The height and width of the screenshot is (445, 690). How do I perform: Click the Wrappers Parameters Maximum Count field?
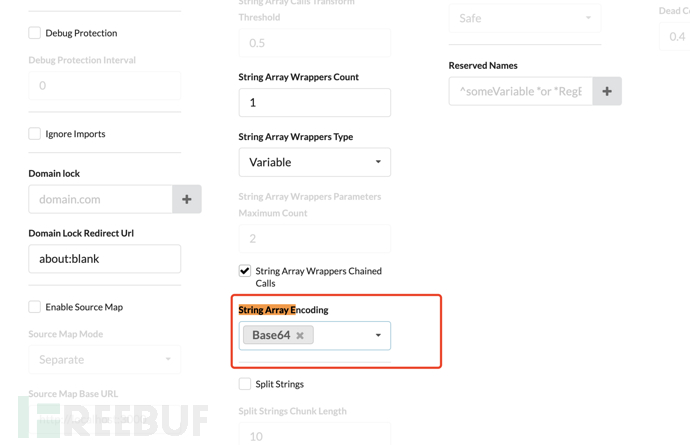click(314, 238)
